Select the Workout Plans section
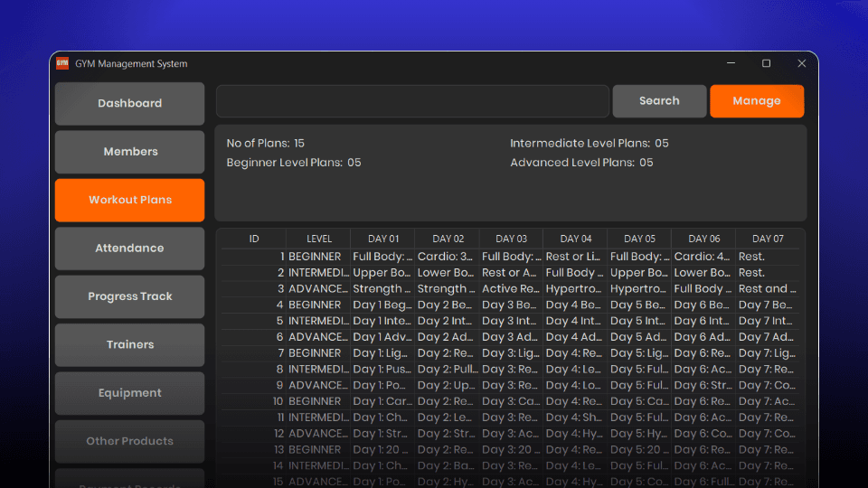 pos(129,200)
